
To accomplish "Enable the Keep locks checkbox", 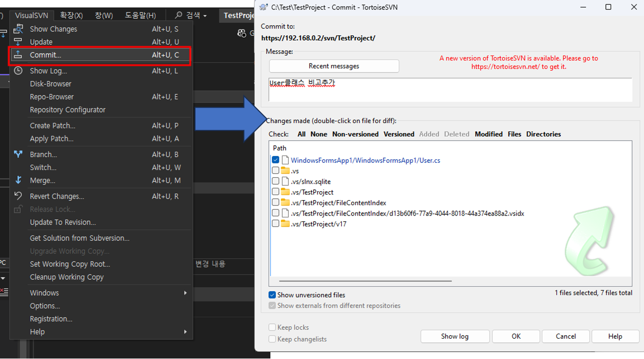I will pyautogui.click(x=272, y=327).
